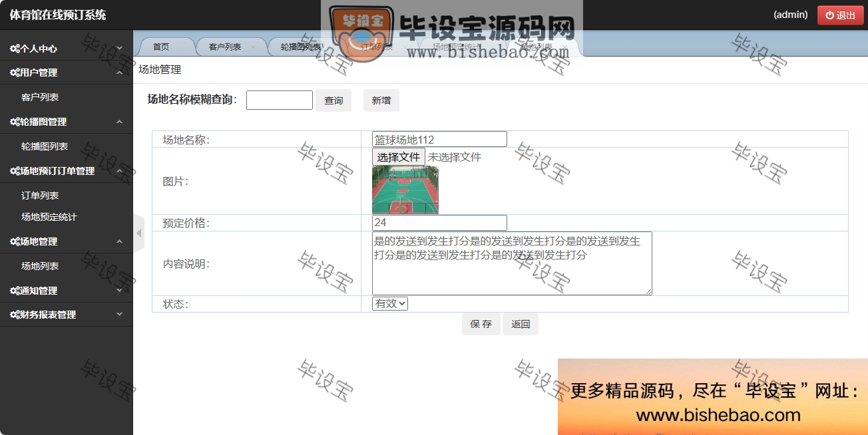868x435 pixels.
Task: Open 客户列表 in the sidebar
Action: (x=40, y=97)
